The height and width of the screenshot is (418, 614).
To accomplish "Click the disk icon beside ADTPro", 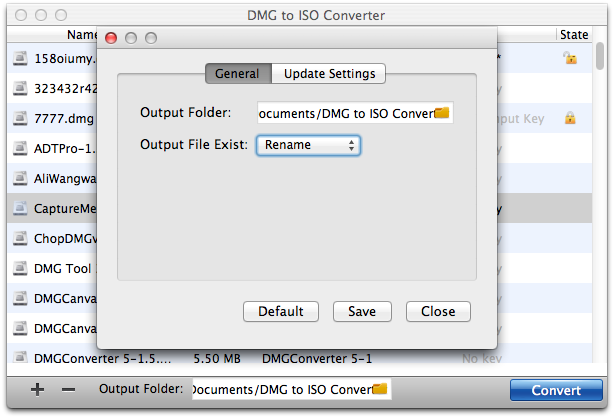I will (x=20, y=149).
